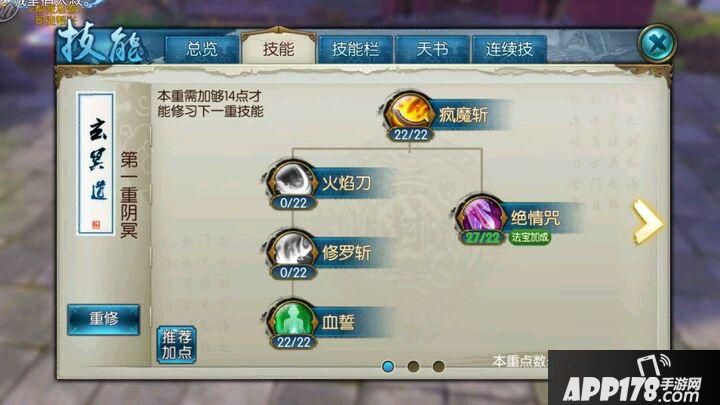Jump to the third page dot
The width and height of the screenshot is (720, 405).
click(439, 366)
